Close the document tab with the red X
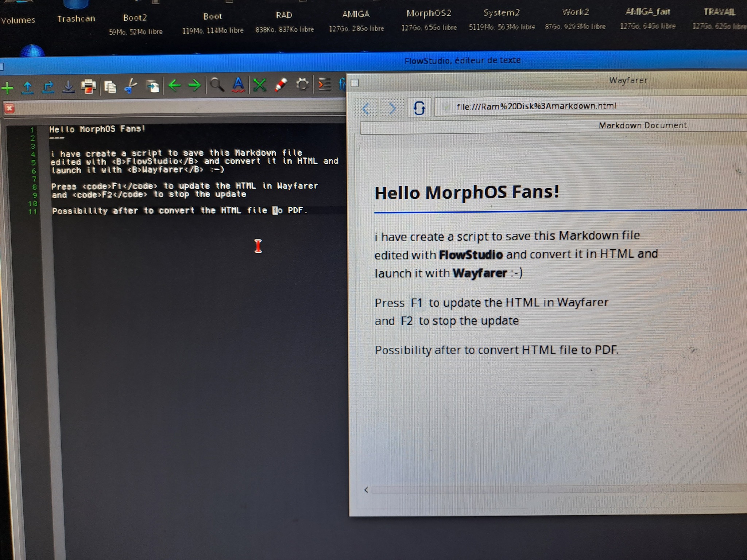747x560 pixels. [9, 108]
